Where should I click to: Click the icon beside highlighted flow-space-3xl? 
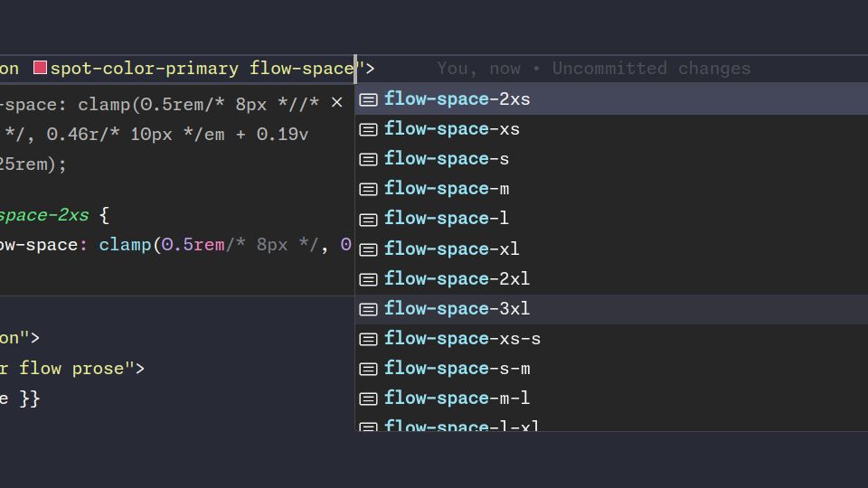coord(368,309)
